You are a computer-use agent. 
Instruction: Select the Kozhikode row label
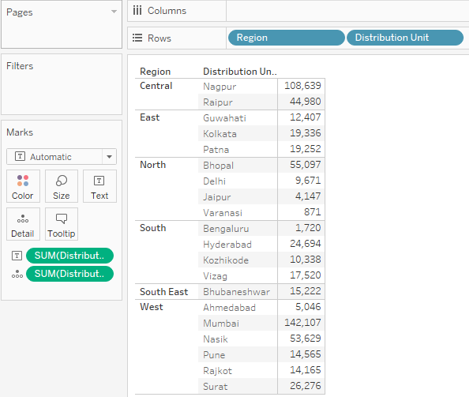tap(226, 260)
